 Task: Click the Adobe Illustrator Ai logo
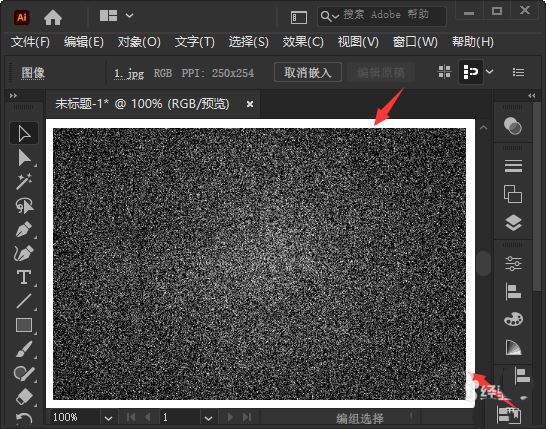coord(22,17)
